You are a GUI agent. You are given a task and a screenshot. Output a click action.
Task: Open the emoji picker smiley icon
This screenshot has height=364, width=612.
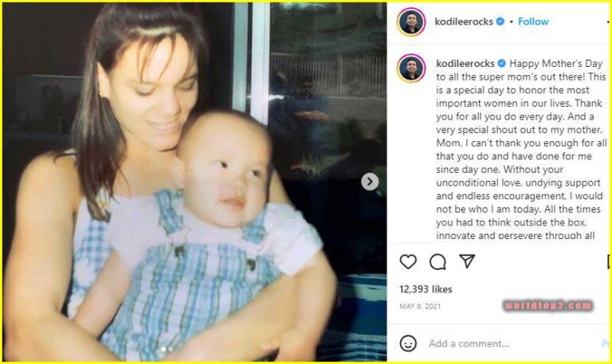(x=408, y=343)
